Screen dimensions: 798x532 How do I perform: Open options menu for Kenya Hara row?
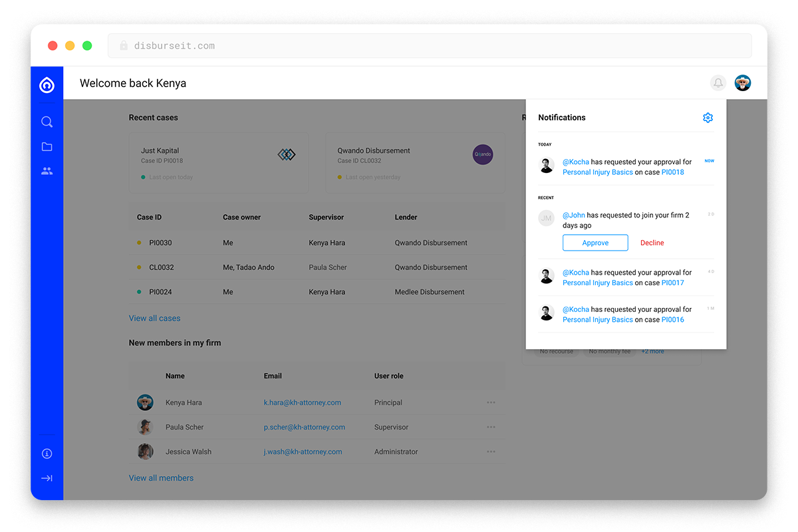click(x=491, y=402)
